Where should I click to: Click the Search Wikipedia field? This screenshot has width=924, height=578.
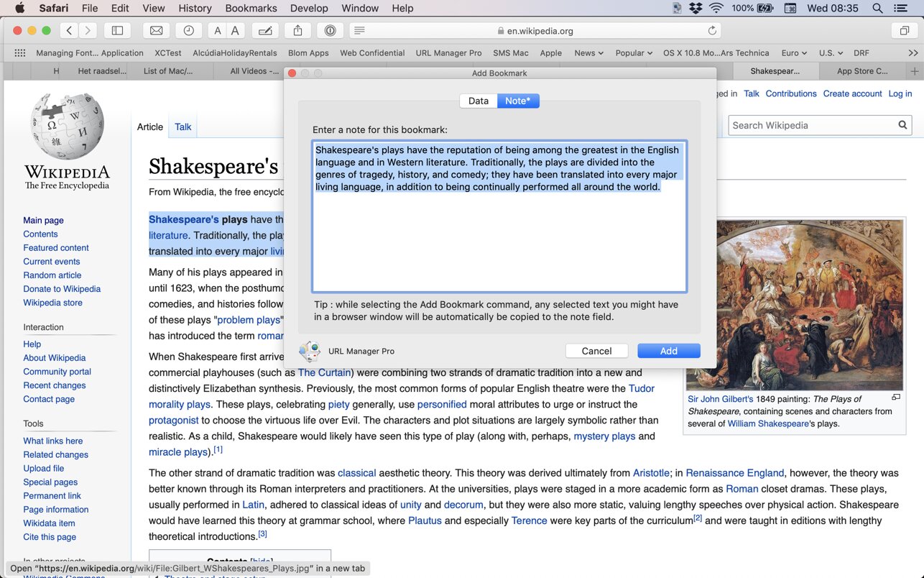(812, 125)
